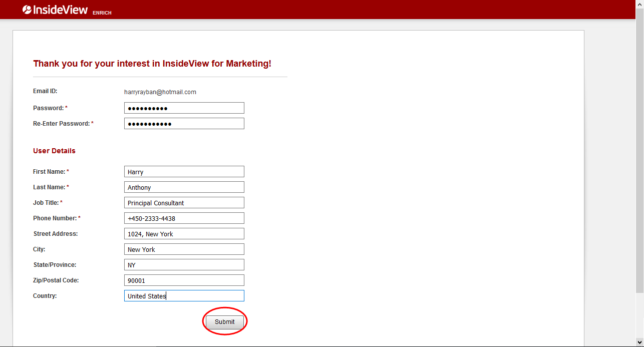Click the State/Province label
The height and width of the screenshot is (347, 644).
click(x=55, y=265)
